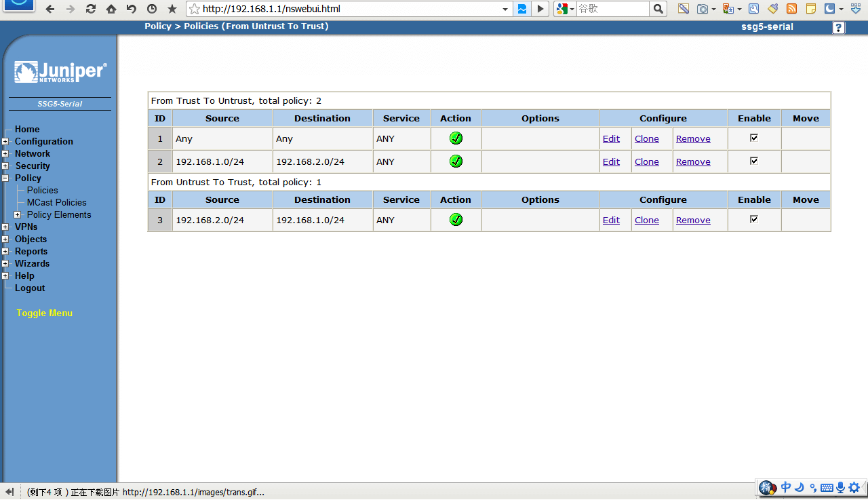Uncheck Enable box for policy 2

(x=754, y=161)
